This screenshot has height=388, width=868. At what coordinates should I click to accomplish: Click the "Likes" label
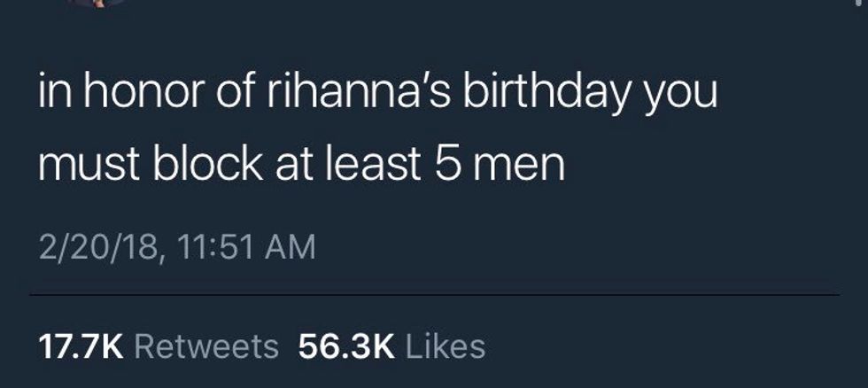[x=445, y=346]
